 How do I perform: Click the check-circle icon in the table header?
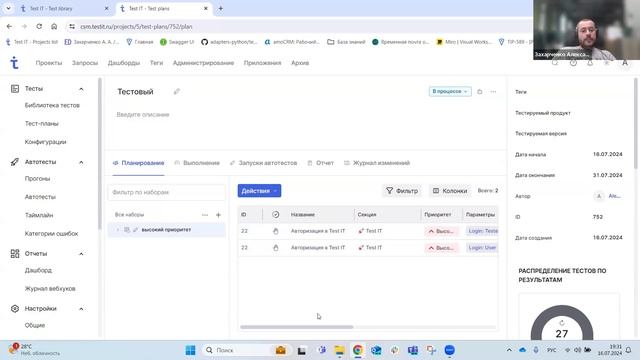coord(276,214)
